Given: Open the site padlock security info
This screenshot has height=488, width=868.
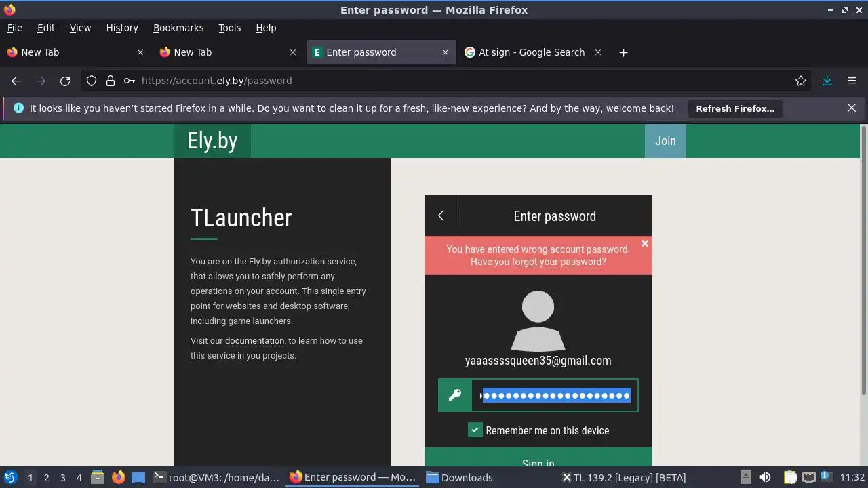Looking at the screenshot, I should click(111, 81).
